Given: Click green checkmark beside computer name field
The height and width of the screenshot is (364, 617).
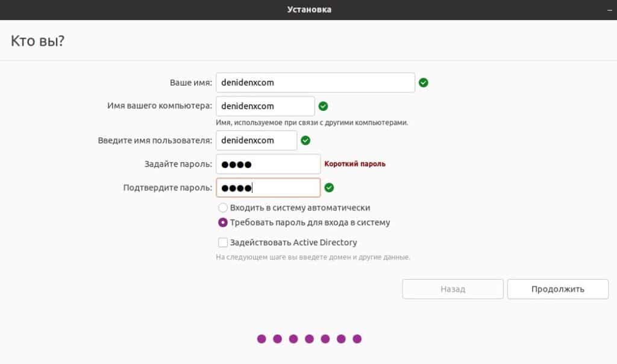Looking at the screenshot, I should point(323,106).
